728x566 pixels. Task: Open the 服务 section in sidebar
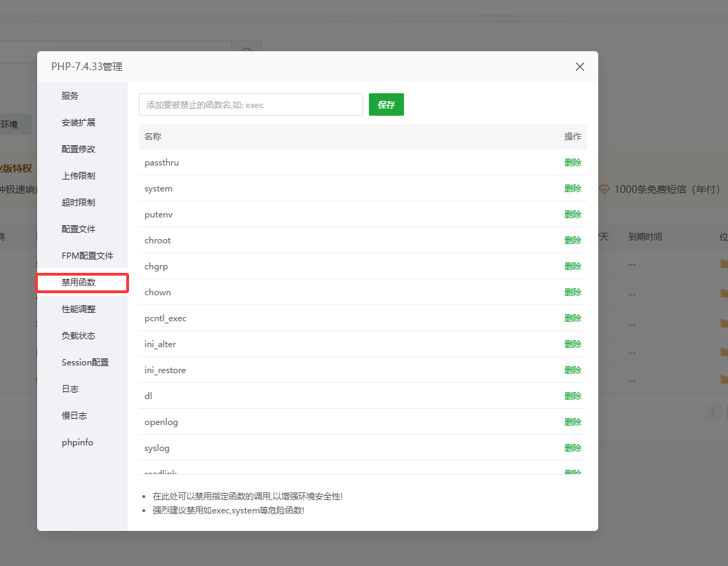69,95
